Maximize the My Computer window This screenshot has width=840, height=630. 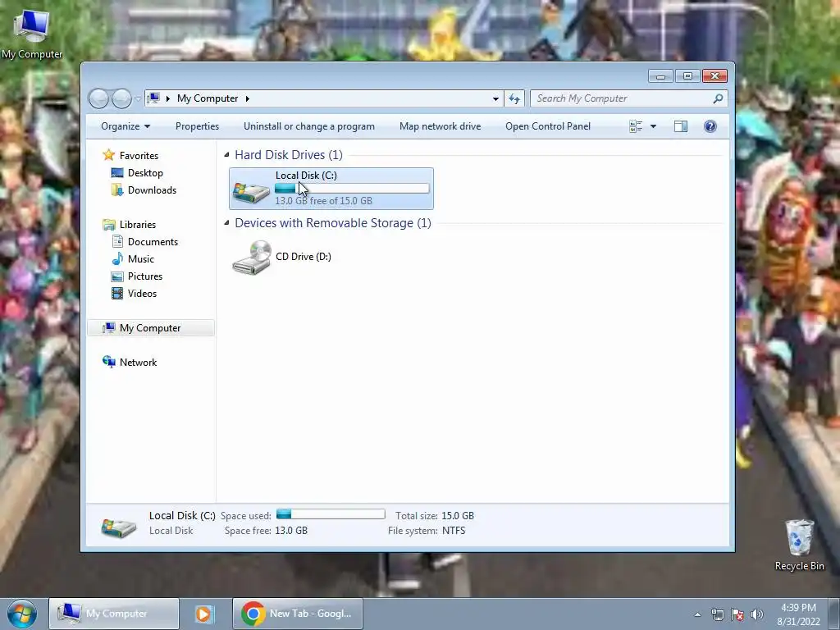687,76
